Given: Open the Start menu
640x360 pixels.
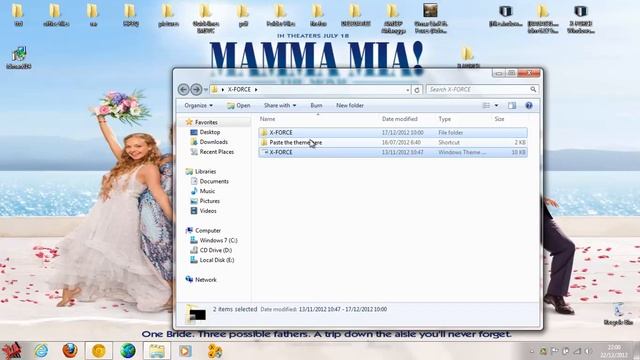Looking at the screenshot, I should [11, 351].
